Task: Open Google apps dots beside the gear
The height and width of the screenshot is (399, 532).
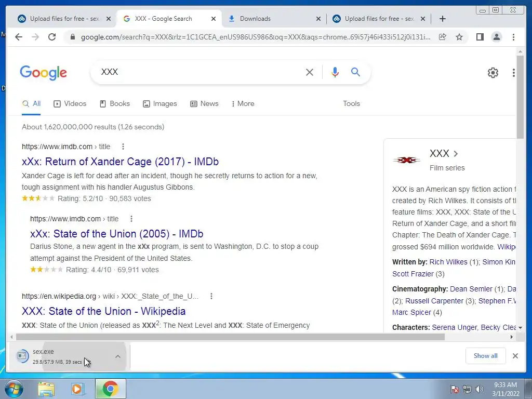Action: click(514, 72)
